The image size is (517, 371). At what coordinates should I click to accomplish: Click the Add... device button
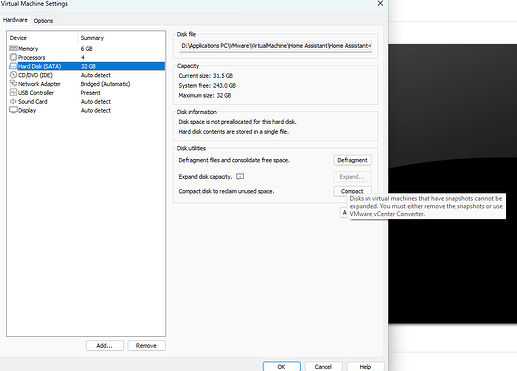(x=104, y=346)
